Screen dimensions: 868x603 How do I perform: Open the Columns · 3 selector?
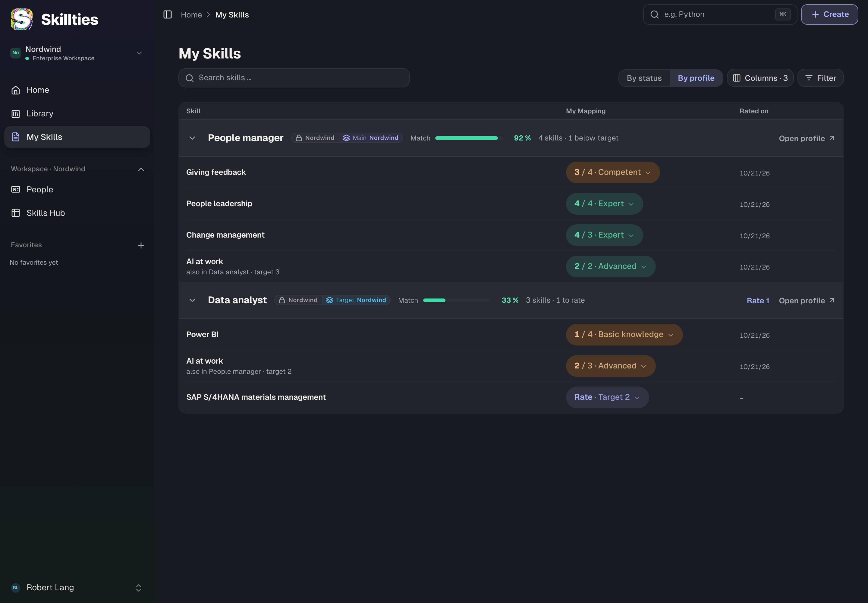click(760, 78)
